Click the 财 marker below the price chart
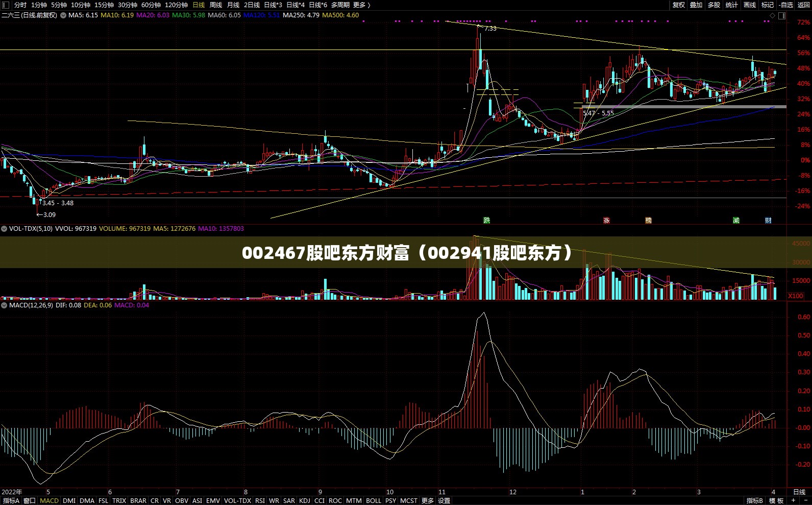812x505 pixels. click(768, 221)
